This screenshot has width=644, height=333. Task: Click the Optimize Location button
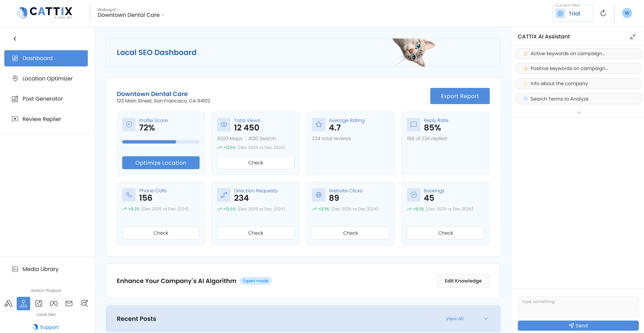161,163
